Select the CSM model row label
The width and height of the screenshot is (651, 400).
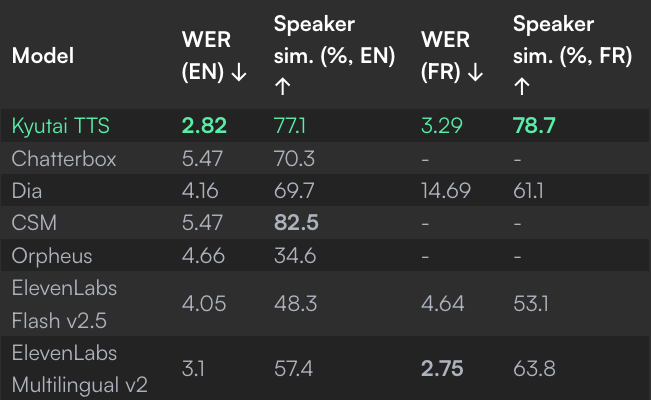click(34, 223)
